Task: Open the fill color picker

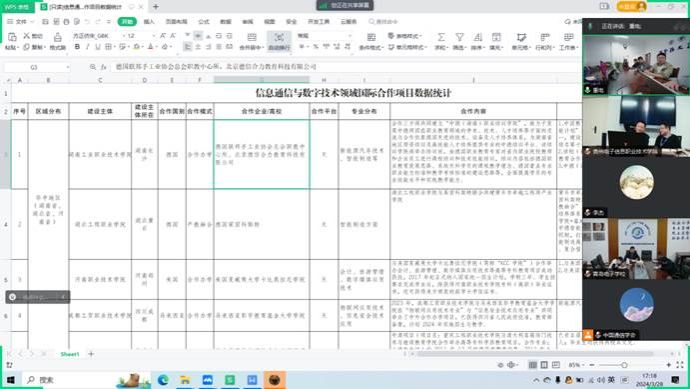Action: [137, 47]
